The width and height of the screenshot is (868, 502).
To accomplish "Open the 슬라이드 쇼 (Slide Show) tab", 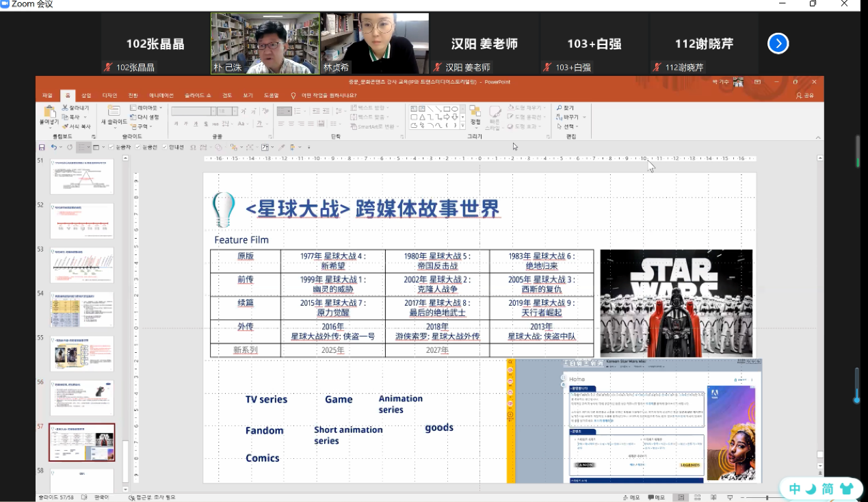I will point(198,96).
